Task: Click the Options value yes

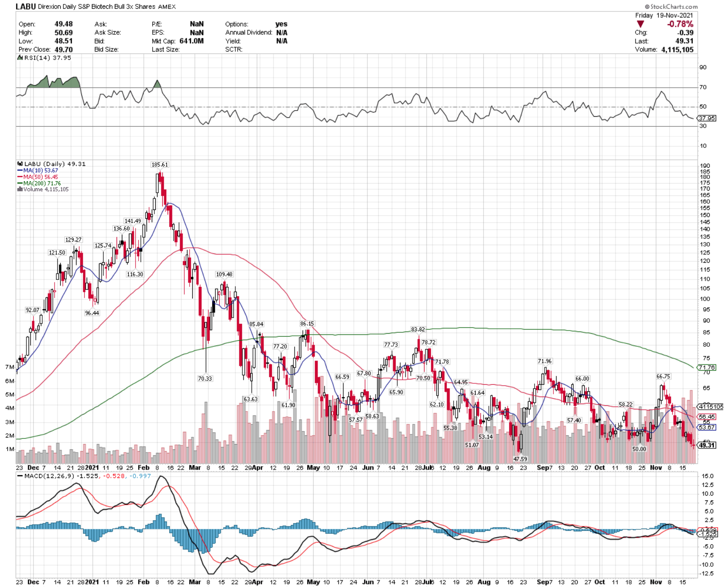Action: [x=282, y=24]
